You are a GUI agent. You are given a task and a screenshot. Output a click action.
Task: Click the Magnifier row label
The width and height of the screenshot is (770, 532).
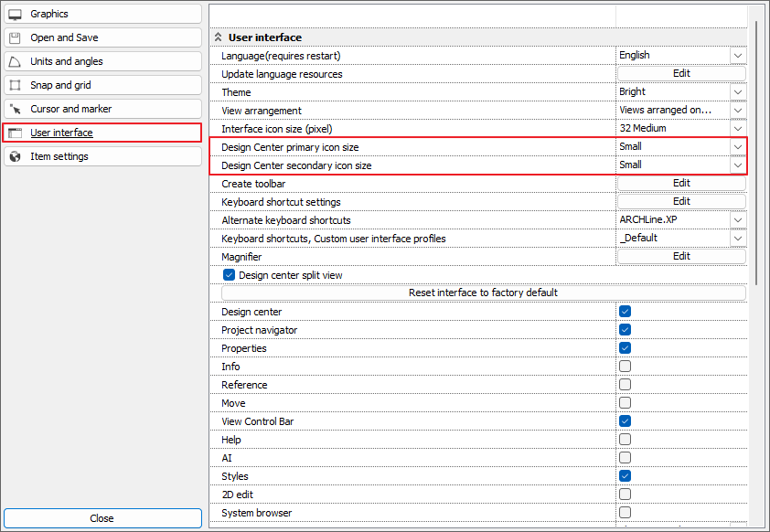pyautogui.click(x=241, y=257)
